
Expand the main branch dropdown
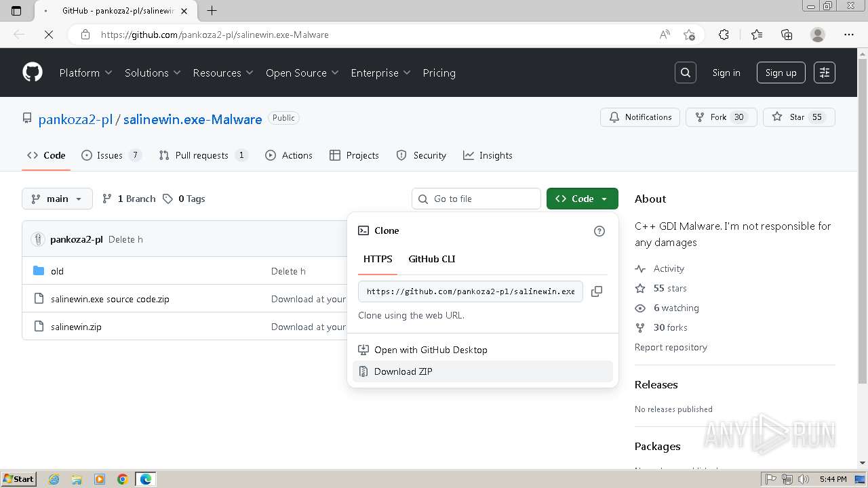tap(57, 199)
